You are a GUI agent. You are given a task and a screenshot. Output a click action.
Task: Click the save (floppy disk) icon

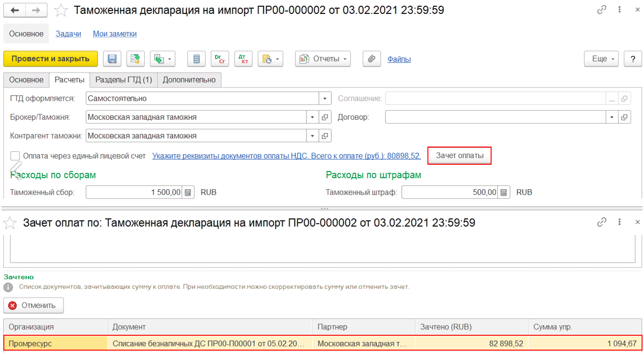pyautogui.click(x=112, y=59)
